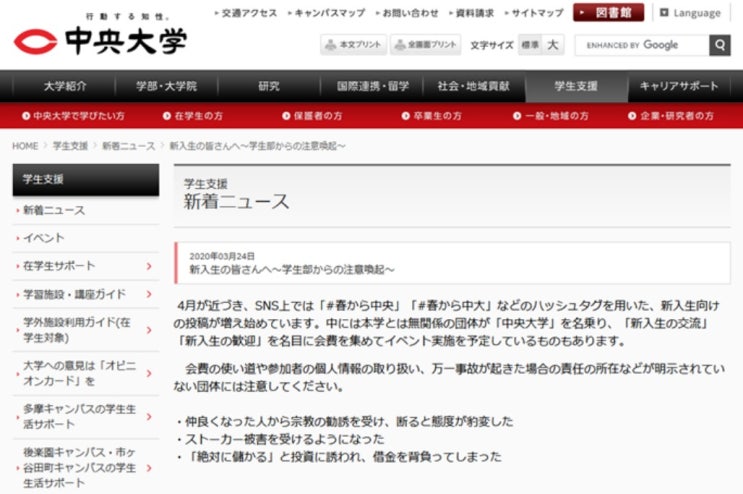743x494 pixels.
Task: Go to HOME in breadcrumb
Action: [x=25, y=146]
